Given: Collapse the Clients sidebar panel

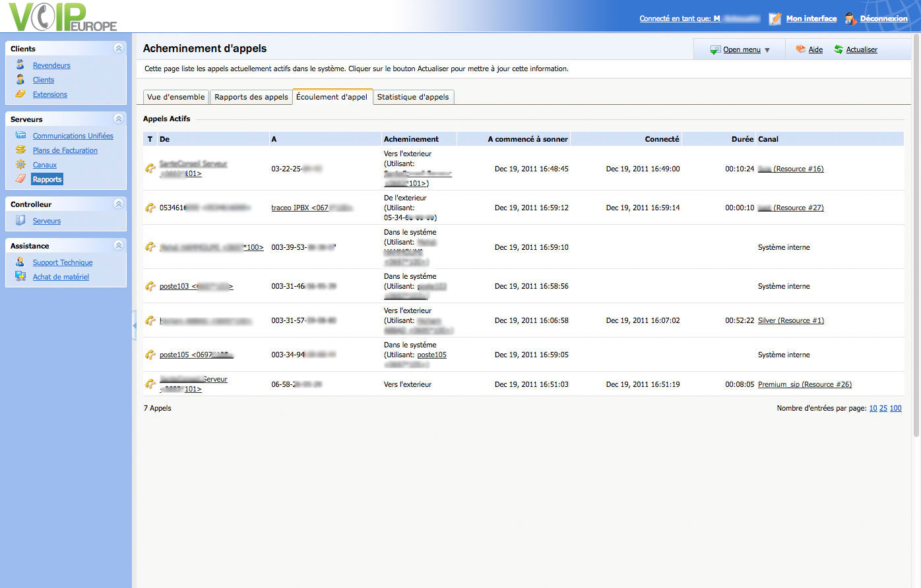Looking at the screenshot, I should point(118,48).
